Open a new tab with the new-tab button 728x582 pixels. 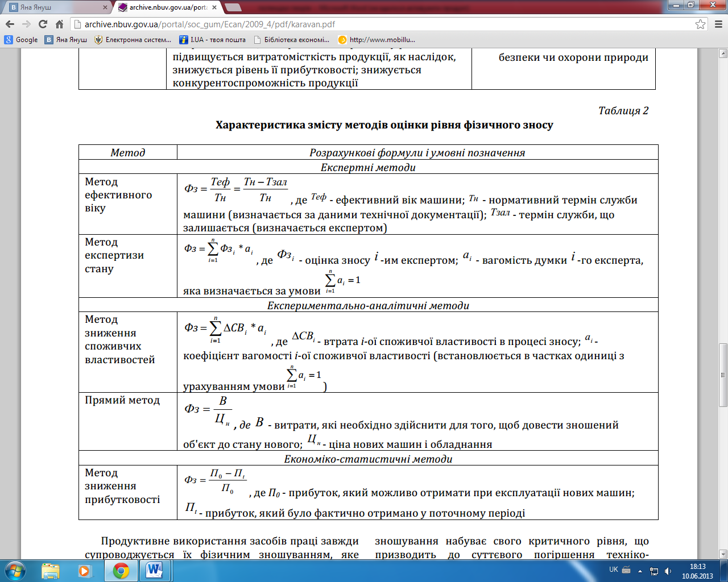click(233, 7)
